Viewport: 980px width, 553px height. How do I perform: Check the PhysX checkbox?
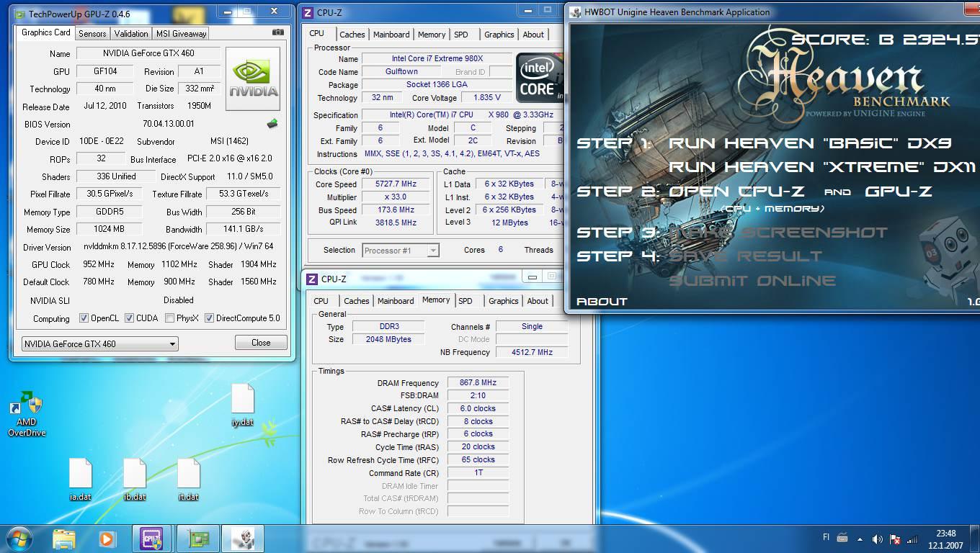[169, 318]
